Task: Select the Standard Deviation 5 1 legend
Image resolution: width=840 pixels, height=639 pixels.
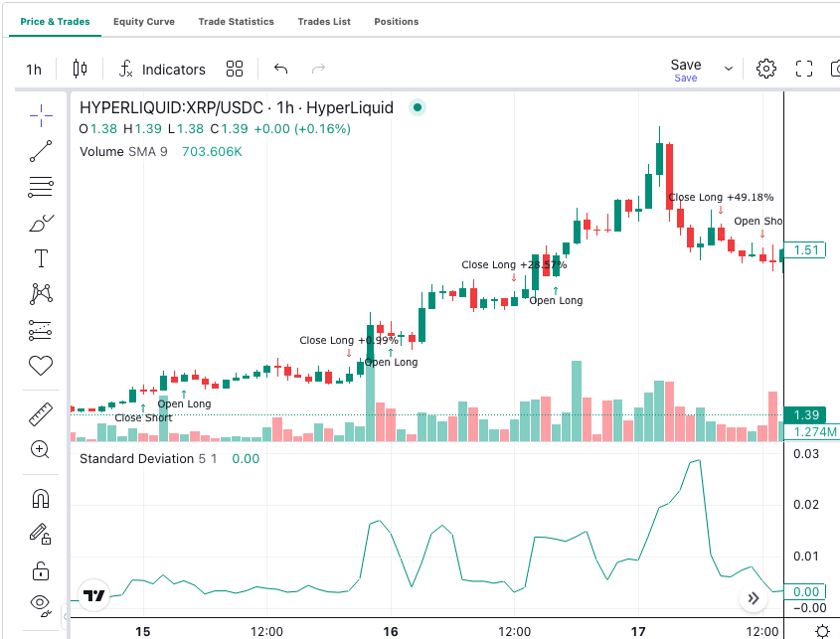Action: tap(148, 458)
